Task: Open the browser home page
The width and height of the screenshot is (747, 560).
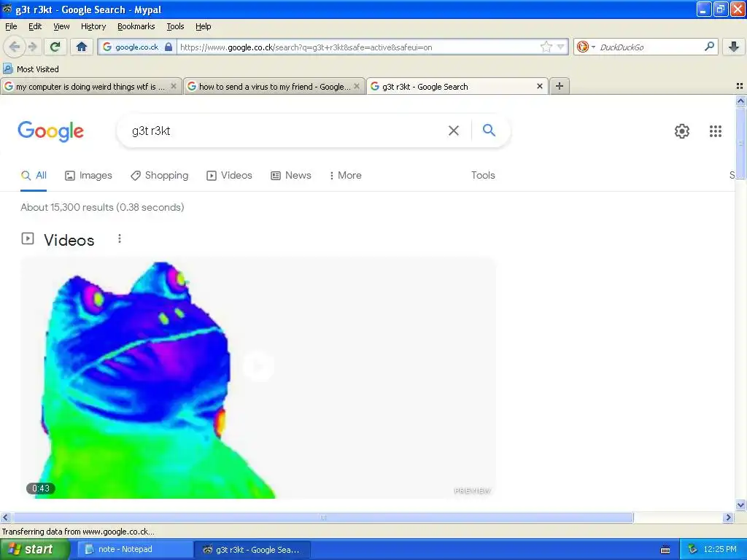Action: coord(82,47)
